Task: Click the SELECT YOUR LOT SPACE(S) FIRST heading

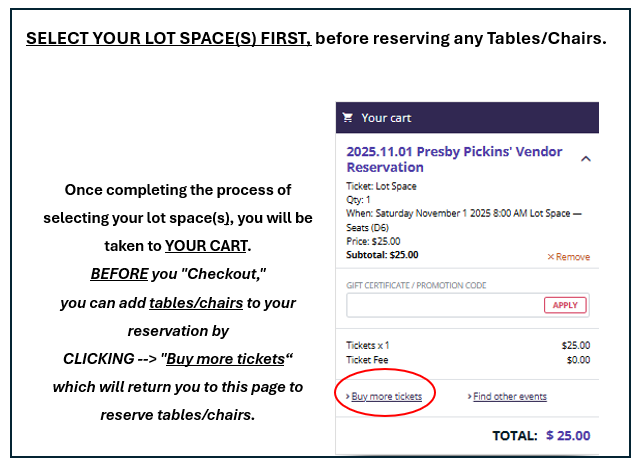Action: 169,39
